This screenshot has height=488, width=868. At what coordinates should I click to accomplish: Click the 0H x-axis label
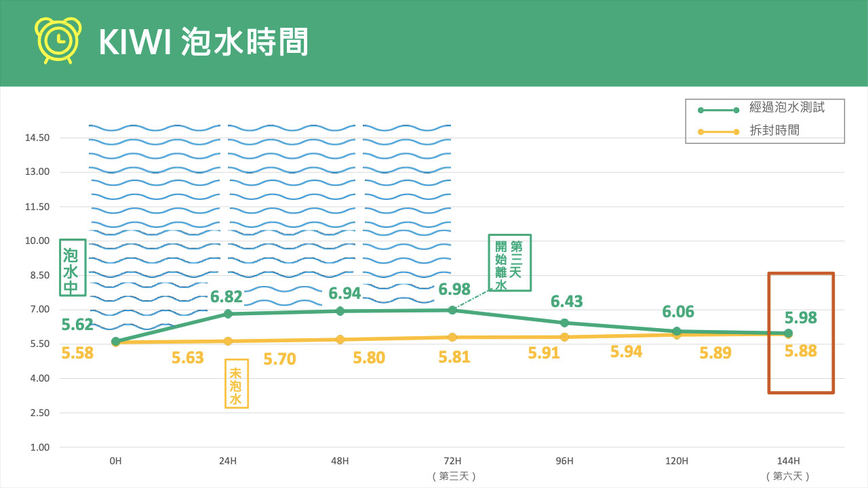pyautogui.click(x=115, y=462)
